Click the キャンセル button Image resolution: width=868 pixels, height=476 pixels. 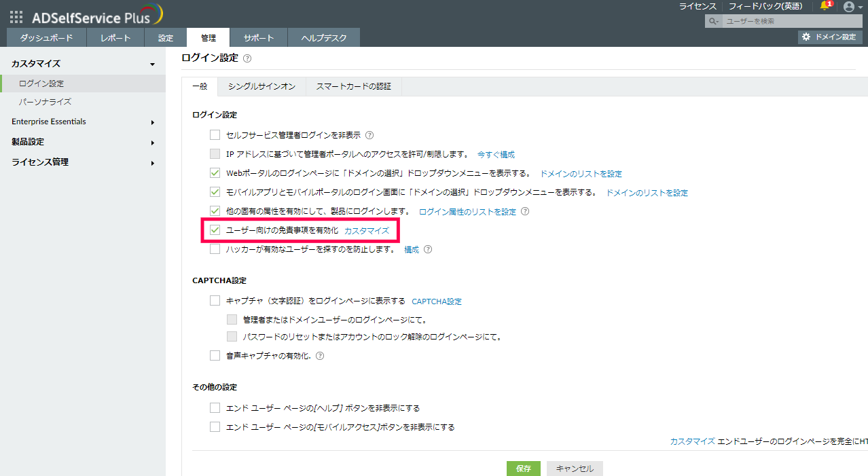click(x=575, y=469)
